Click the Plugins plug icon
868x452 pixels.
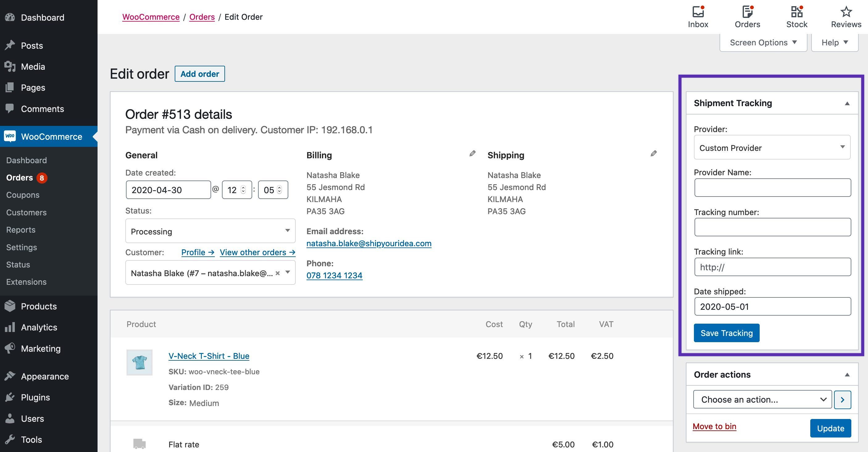coord(10,397)
